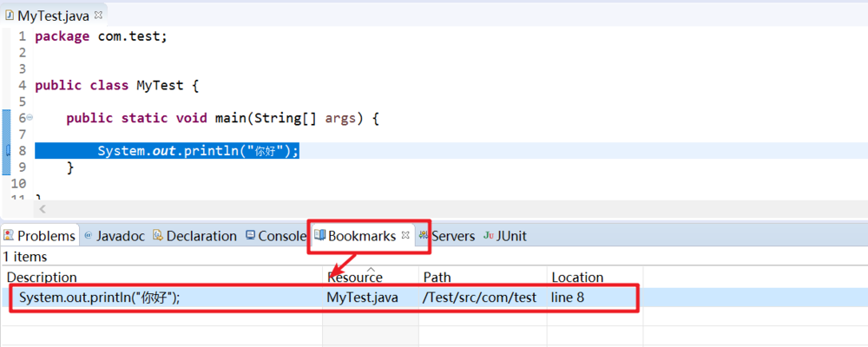Viewport: 868px width, 347px height.
Task: Click line number 10 in the gutter
Action: [x=18, y=183]
